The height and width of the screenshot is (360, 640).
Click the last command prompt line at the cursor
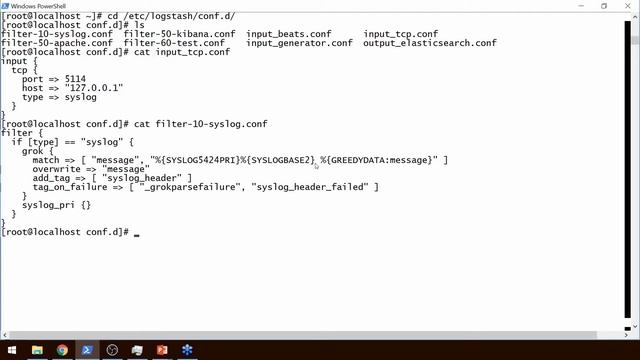tap(70, 232)
